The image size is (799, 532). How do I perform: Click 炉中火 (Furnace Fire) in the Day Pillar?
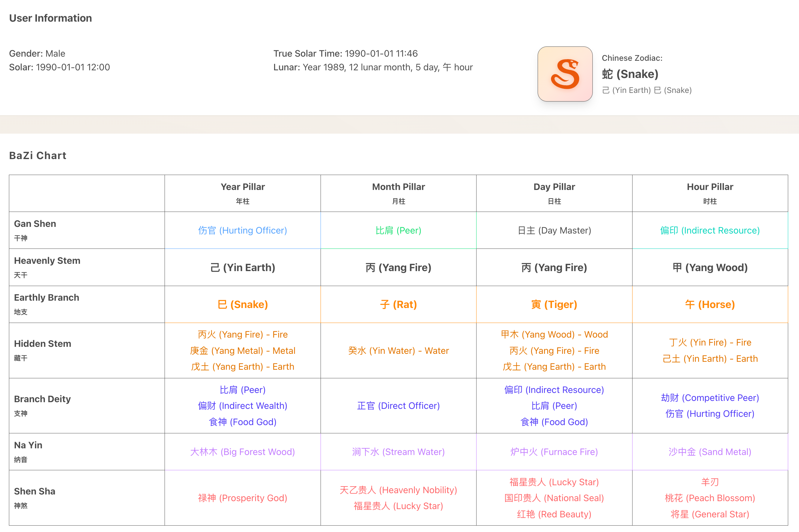click(x=554, y=451)
